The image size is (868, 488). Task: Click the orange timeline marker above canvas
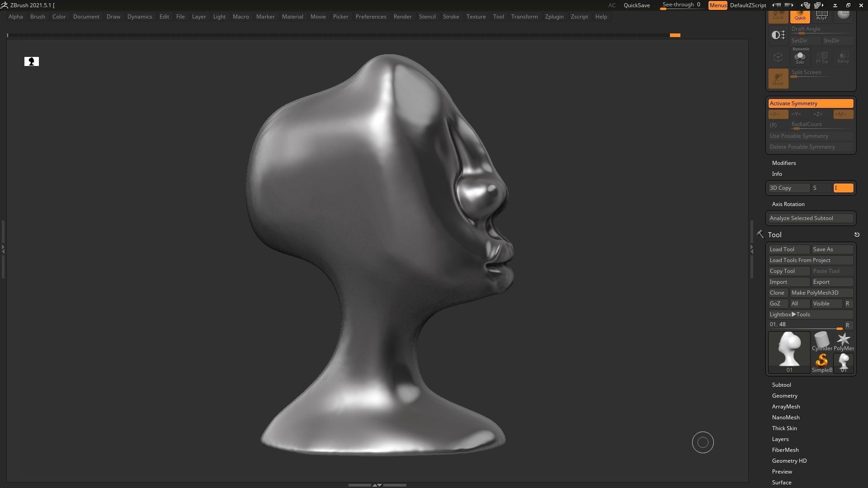tap(675, 35)
